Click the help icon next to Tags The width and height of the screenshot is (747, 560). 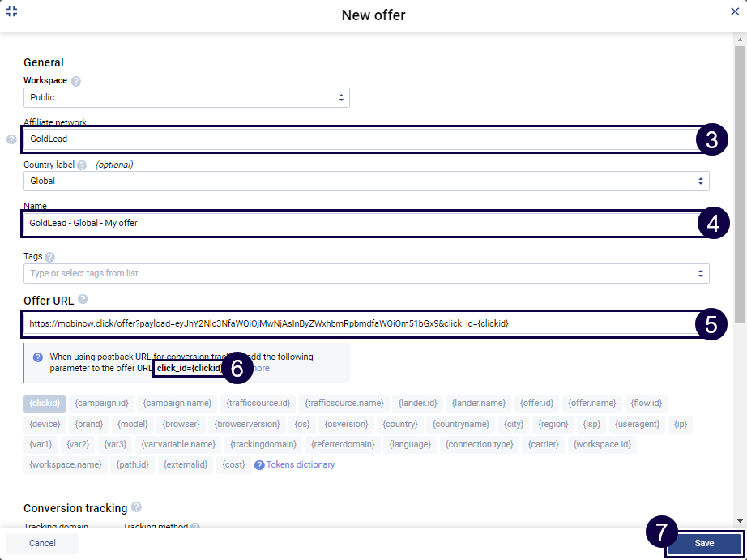pyautogui.click(x=50, y=257)
